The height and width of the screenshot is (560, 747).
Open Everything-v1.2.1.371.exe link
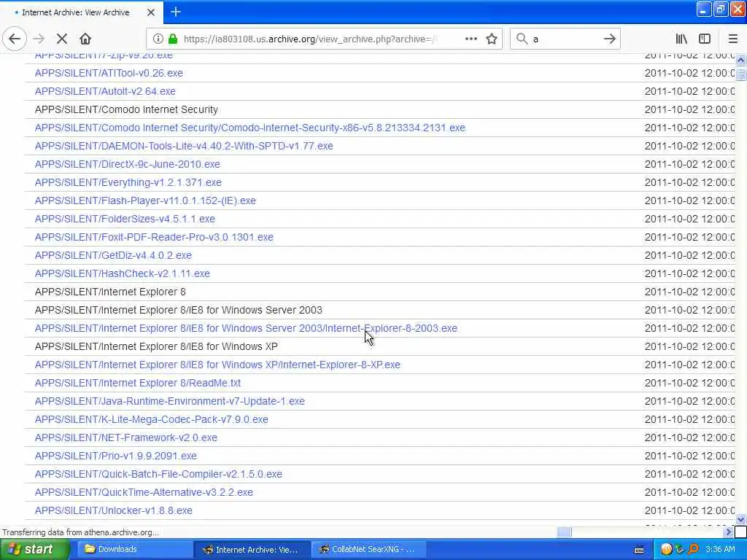coord(128,182)
